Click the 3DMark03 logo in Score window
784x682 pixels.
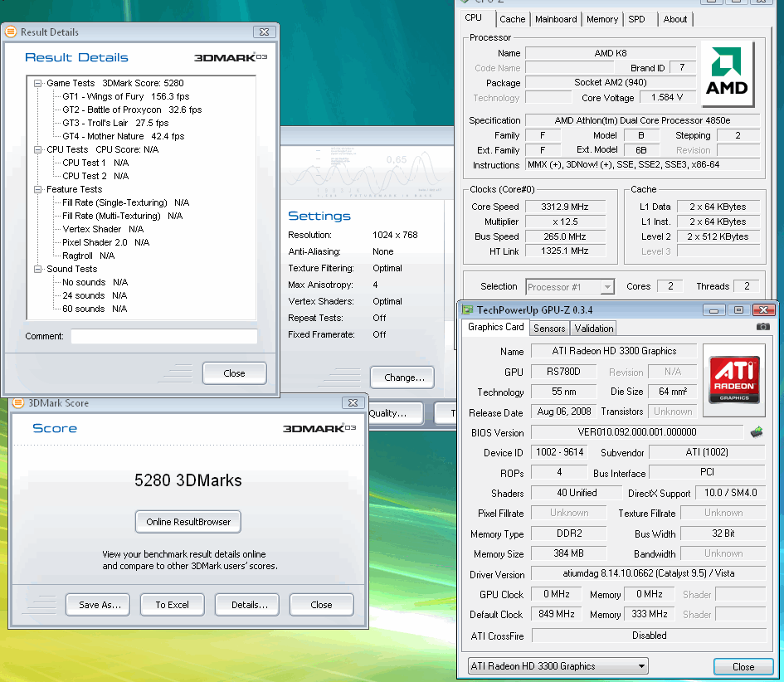319,428
